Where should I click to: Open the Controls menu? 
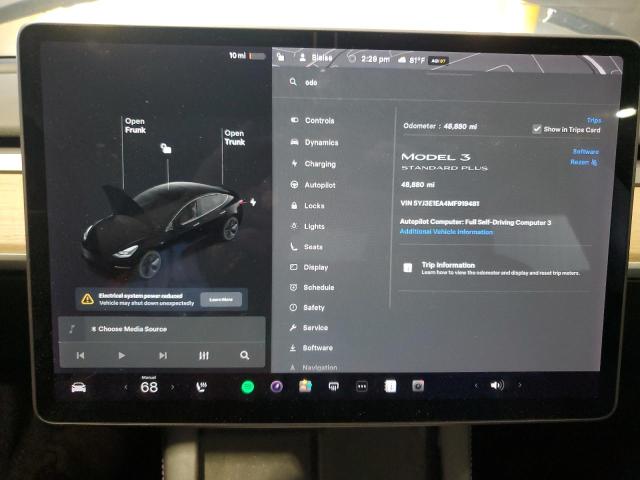313,120
